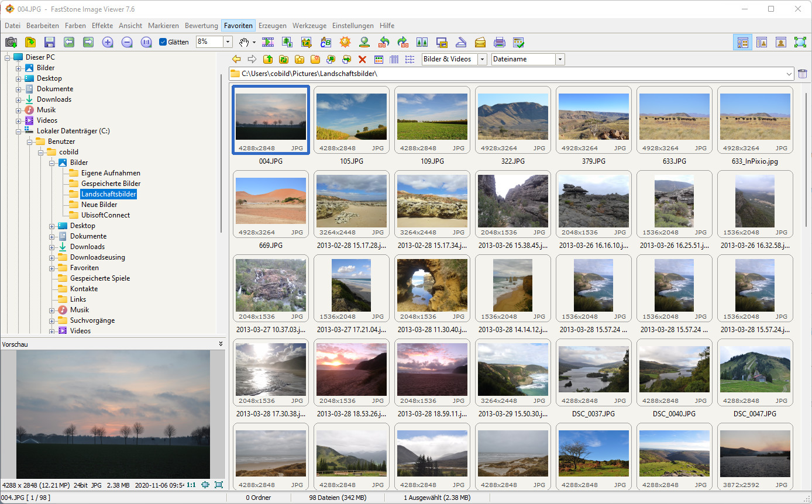Zoom in on the preview image

coord(108,42)
